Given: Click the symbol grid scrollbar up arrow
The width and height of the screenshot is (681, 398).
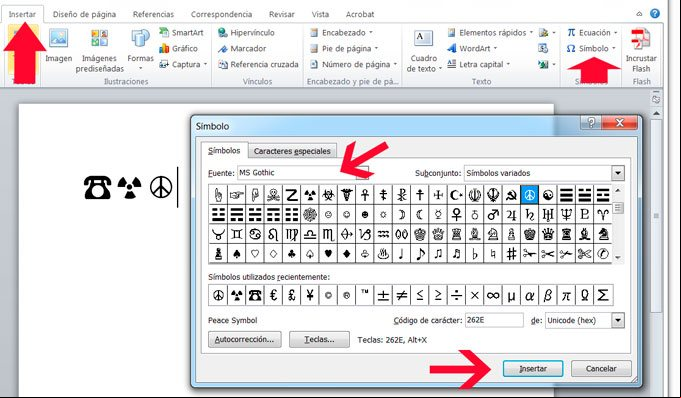Looking at the screenshot, I should pyautogui.click(x=618, y=191).
